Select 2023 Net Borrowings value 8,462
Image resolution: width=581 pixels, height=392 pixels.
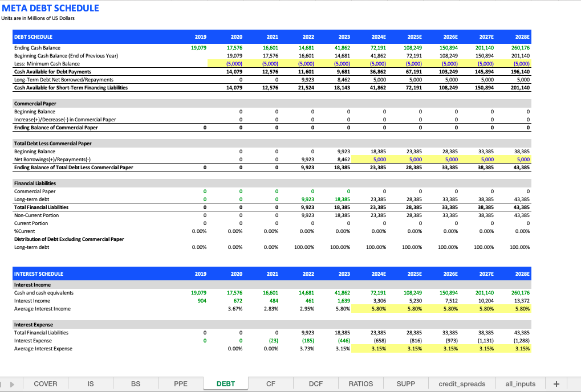pyautogui.click(x=343, y=160)
